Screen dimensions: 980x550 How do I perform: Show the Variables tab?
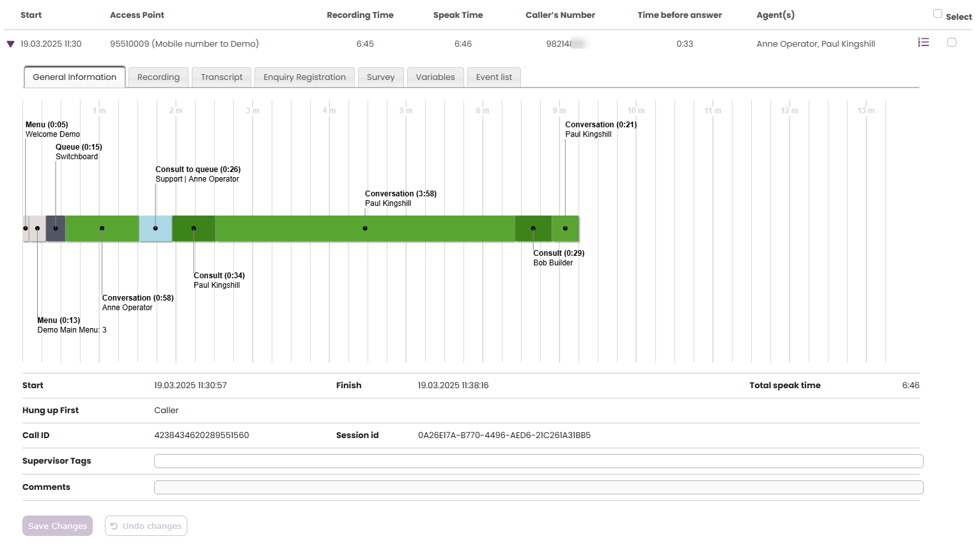(435, 77)
